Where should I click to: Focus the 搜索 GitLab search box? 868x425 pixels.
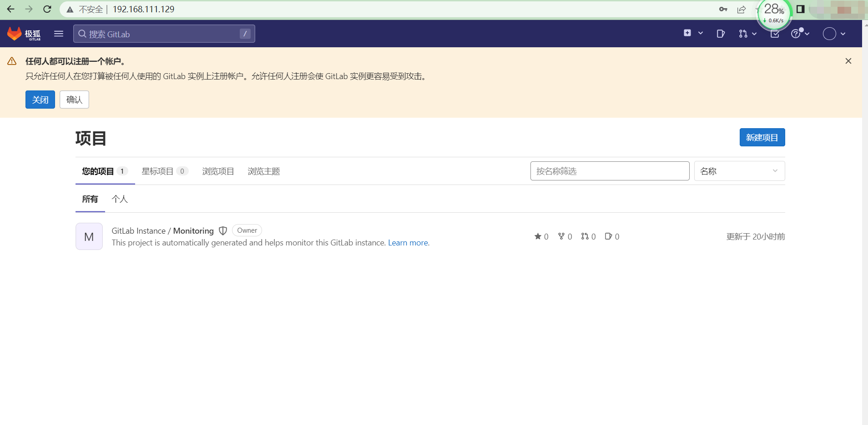pyautogui.click(x=164, y=34)
